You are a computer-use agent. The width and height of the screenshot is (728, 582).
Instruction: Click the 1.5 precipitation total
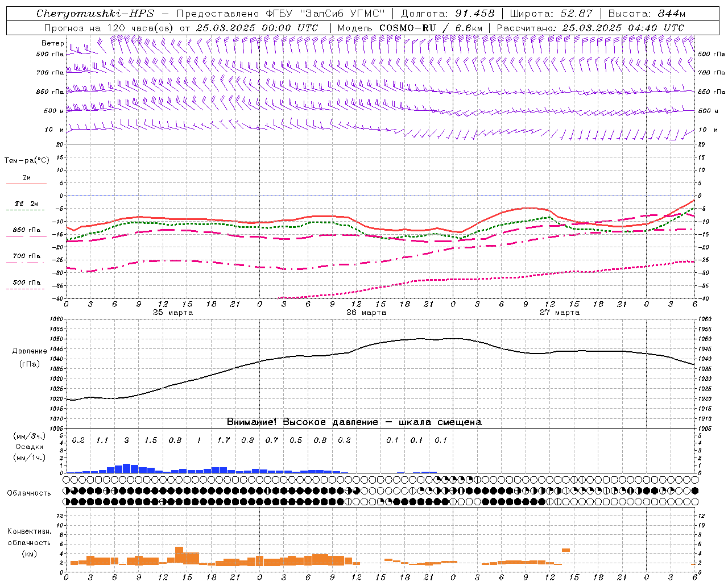151,440
